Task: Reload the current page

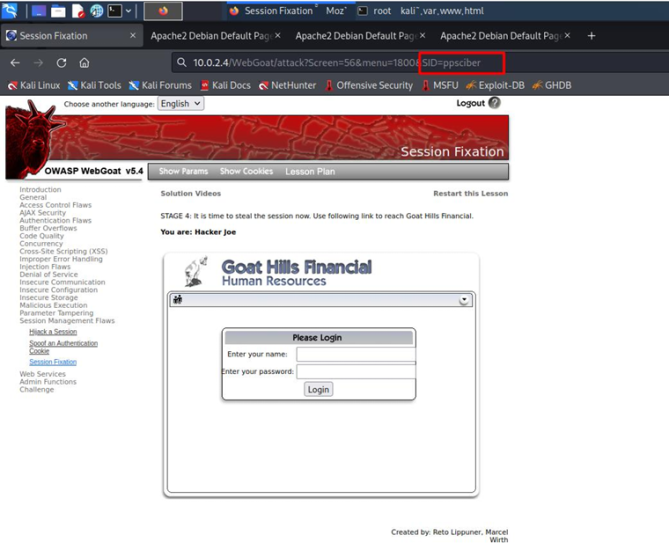Action: coord(61,62)
